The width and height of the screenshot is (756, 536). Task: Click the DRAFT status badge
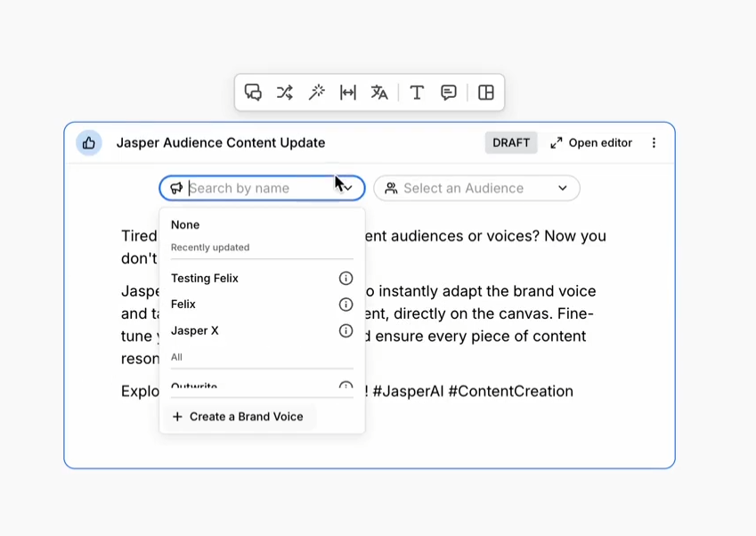coord(511,142)
